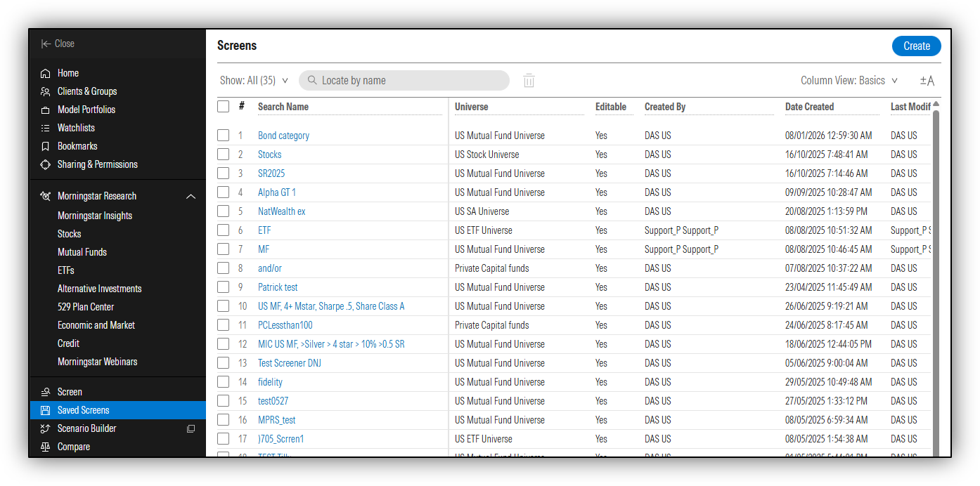Click the Clients & Groups people icon
Screen dimensions: 980x486
[x=46, y=91]
